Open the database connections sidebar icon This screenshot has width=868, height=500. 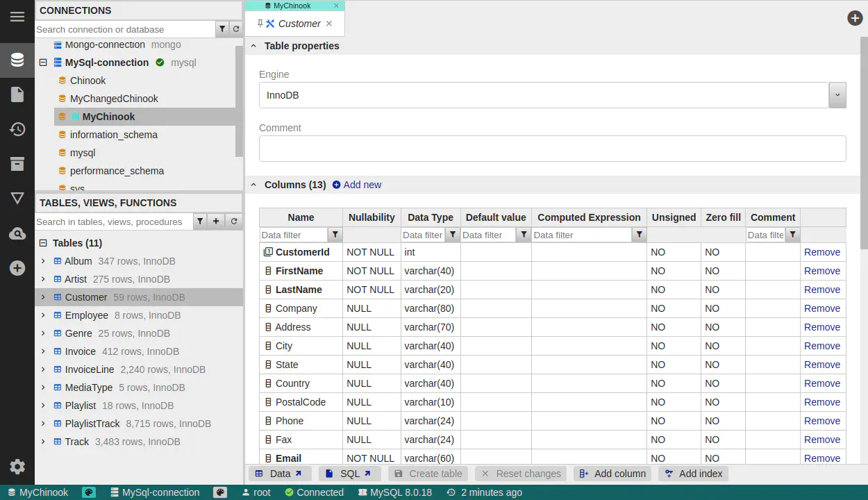coord(17,60)
